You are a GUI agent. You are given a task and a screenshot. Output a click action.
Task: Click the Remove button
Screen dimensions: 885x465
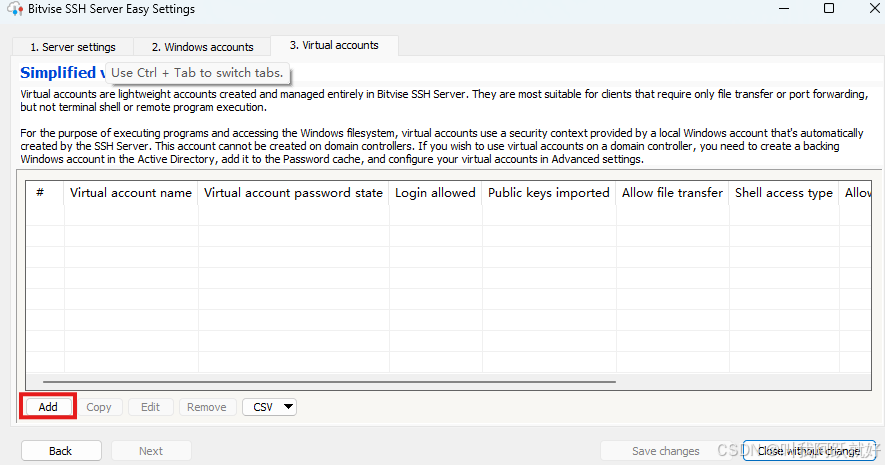click(x=207, y=407)
